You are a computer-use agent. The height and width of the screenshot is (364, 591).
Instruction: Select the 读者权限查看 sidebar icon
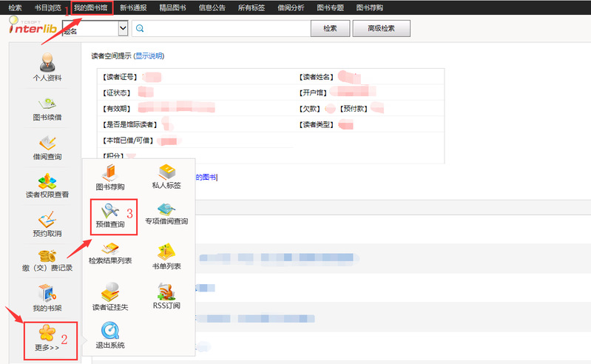click(47, 183)
